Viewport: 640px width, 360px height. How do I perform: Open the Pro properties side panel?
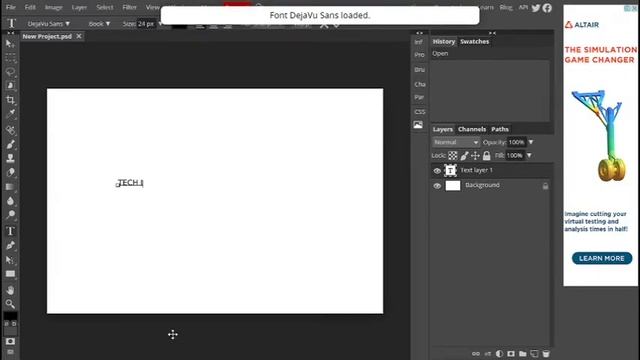coord(419,55)
